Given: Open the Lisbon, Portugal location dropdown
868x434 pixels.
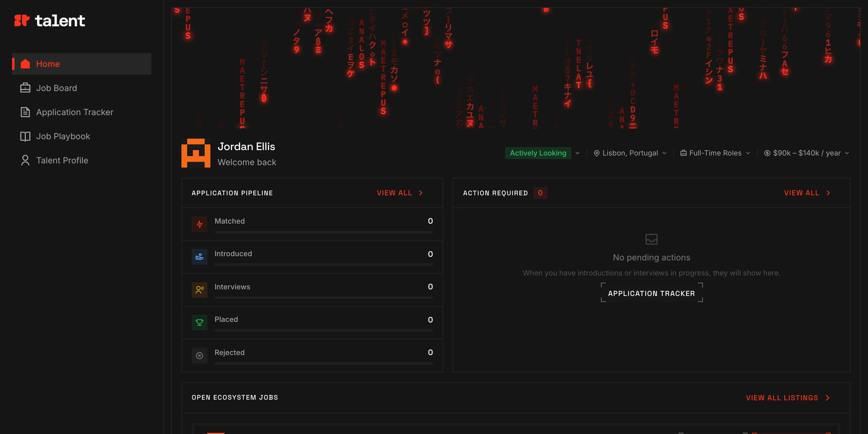Looking at the screenshot, I should coord(630,153).
